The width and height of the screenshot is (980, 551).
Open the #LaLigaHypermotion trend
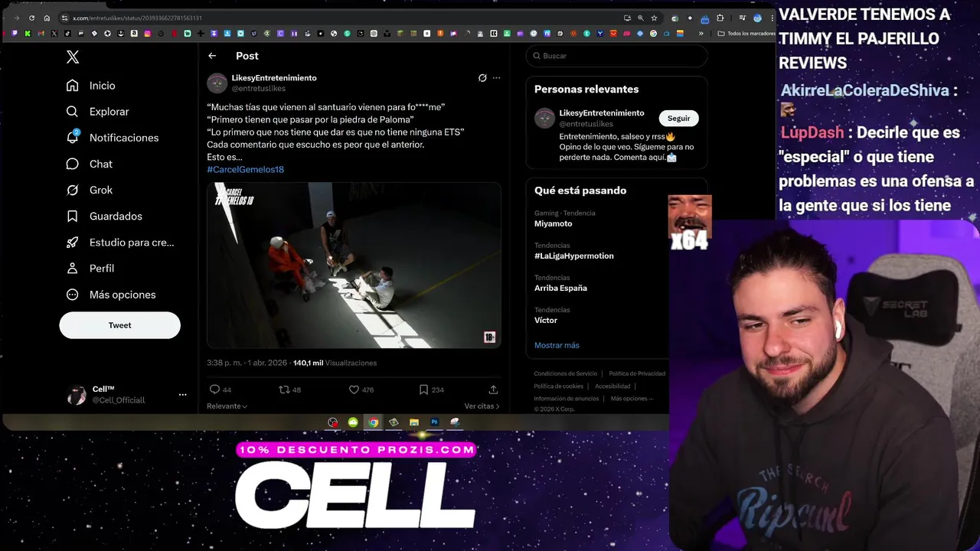point(573,256)
